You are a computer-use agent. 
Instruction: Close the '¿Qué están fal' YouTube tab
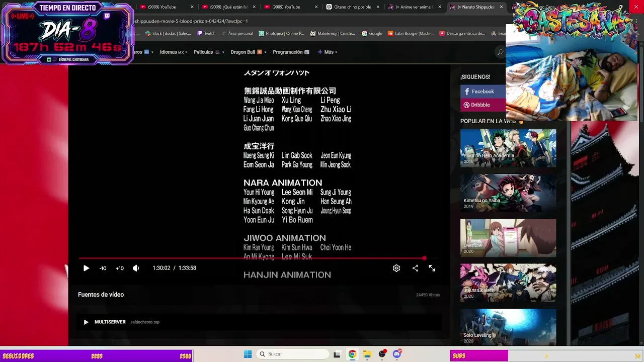tap(254, 7)
